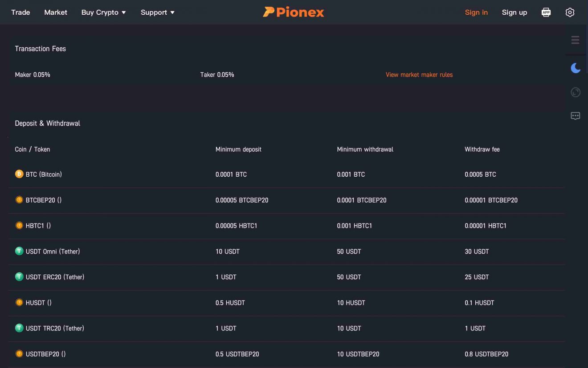Image resolution: width=588 pixels, height=368 pixels.
Task: Click the Sign up button
Action: click(x=514, y=12)
